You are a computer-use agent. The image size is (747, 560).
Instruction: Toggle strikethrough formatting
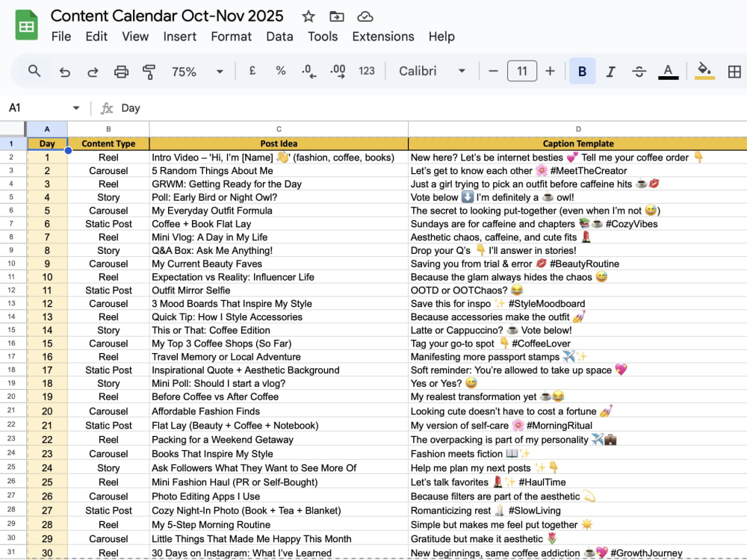point(639,72)
